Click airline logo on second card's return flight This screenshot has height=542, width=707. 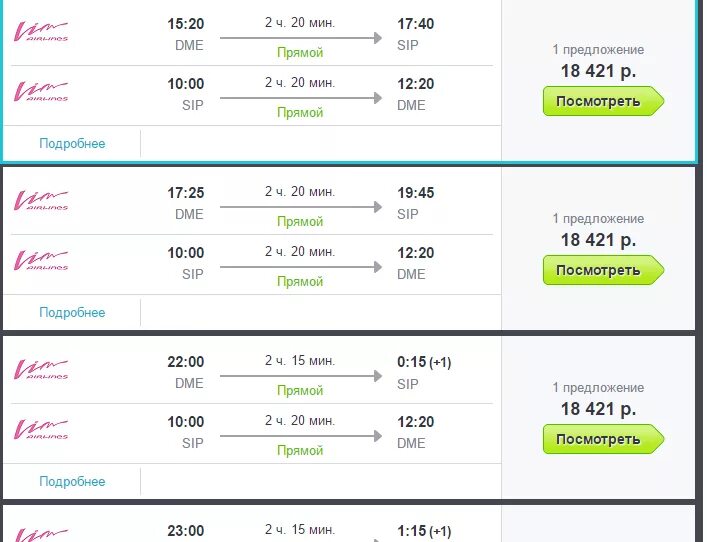pos(41,261)
